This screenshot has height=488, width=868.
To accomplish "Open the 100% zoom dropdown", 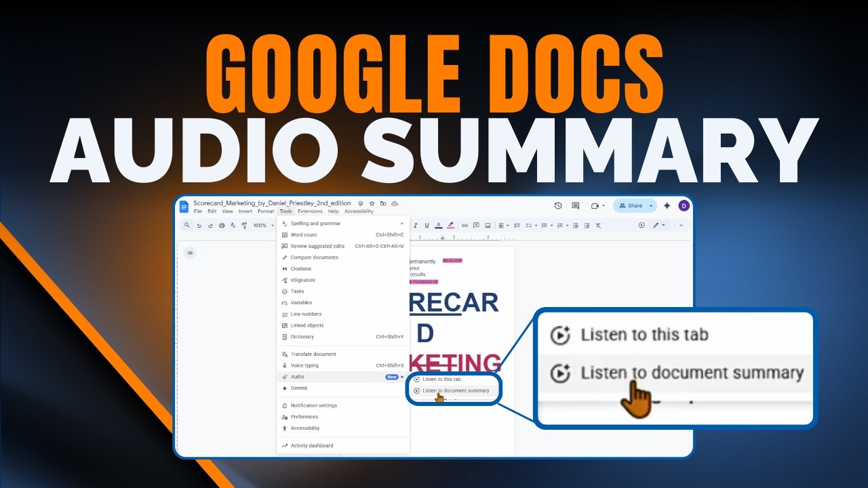I will point(262,226).
